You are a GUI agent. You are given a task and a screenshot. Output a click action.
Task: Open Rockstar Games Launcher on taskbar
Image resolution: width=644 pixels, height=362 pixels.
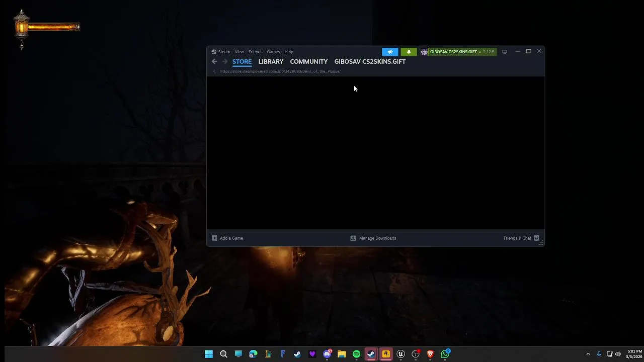386,354
